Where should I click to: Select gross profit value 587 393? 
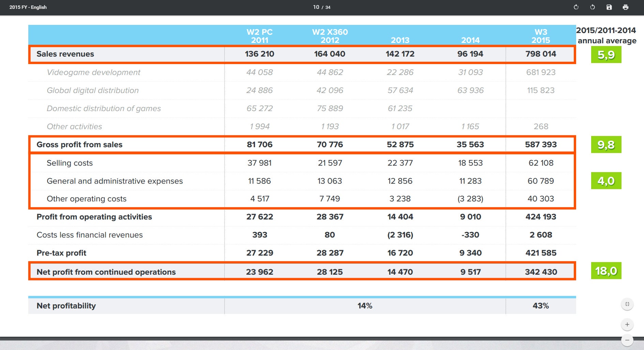(x=541, y=144)
